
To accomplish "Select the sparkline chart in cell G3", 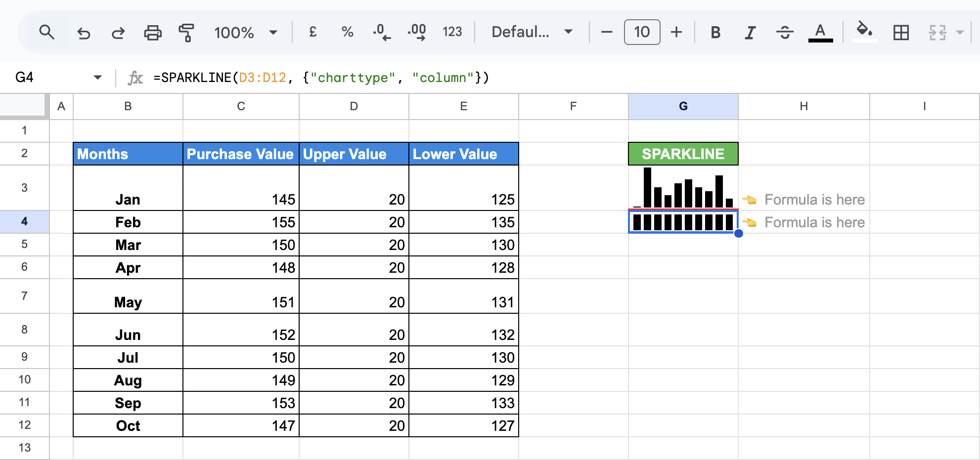I will pyautogui.click(x=683, y=188).
